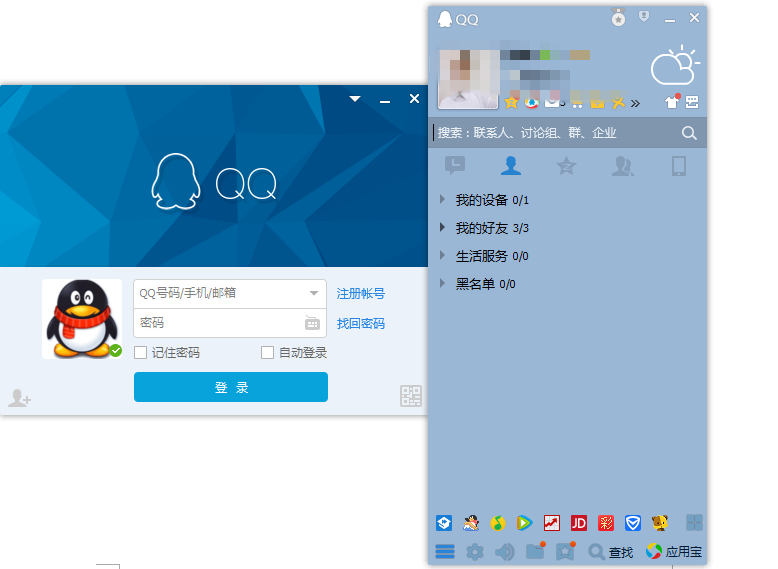Switch to the conversations tab
This screenshot has width=778, height=569.
pos(455,166)
